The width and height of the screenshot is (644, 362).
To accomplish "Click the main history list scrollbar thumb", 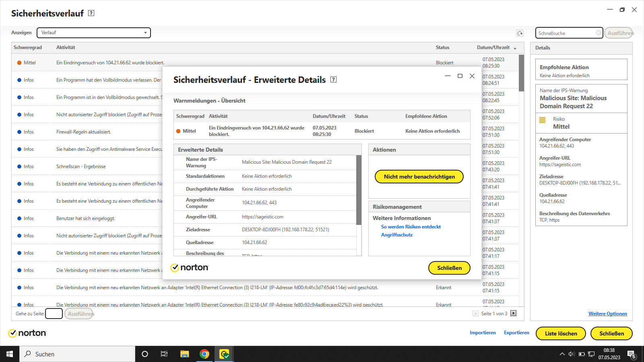I will (521, 73).
